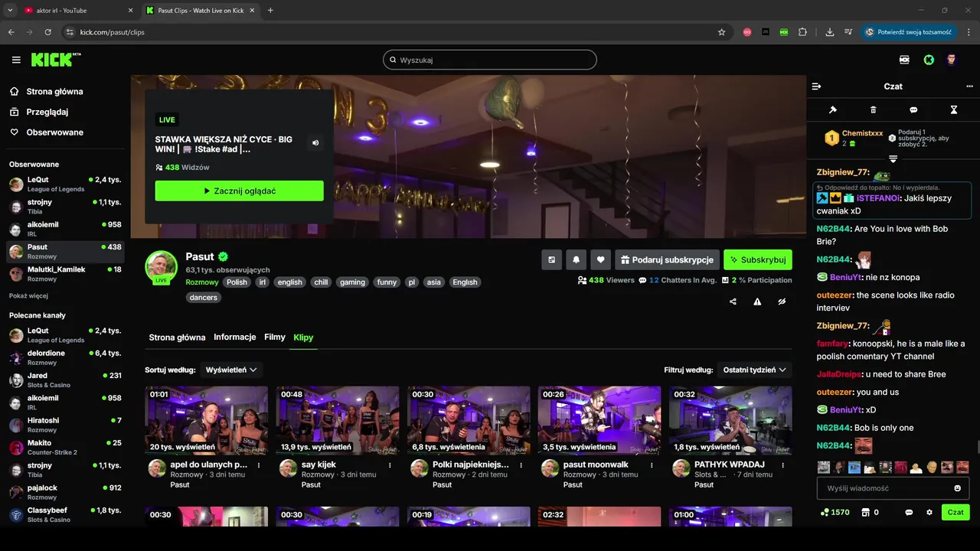Collapse the chat panel with arrow icon

(x=816, y=86)
